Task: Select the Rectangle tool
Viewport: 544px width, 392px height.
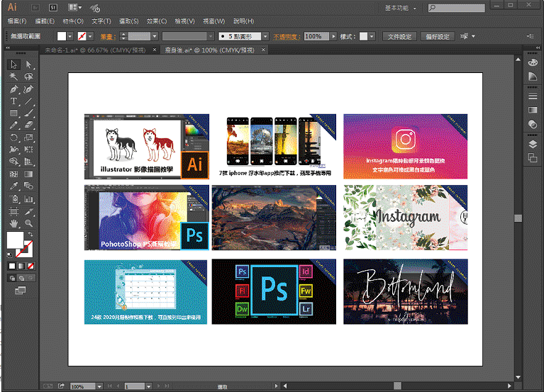Action: (13, 113)
